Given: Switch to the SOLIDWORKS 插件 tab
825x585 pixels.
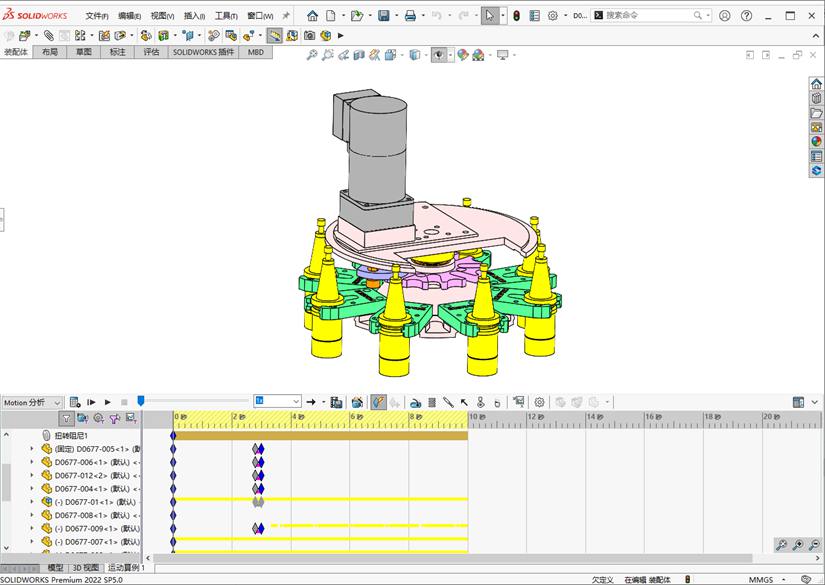Looking at the screenshot, I should 203,52.
